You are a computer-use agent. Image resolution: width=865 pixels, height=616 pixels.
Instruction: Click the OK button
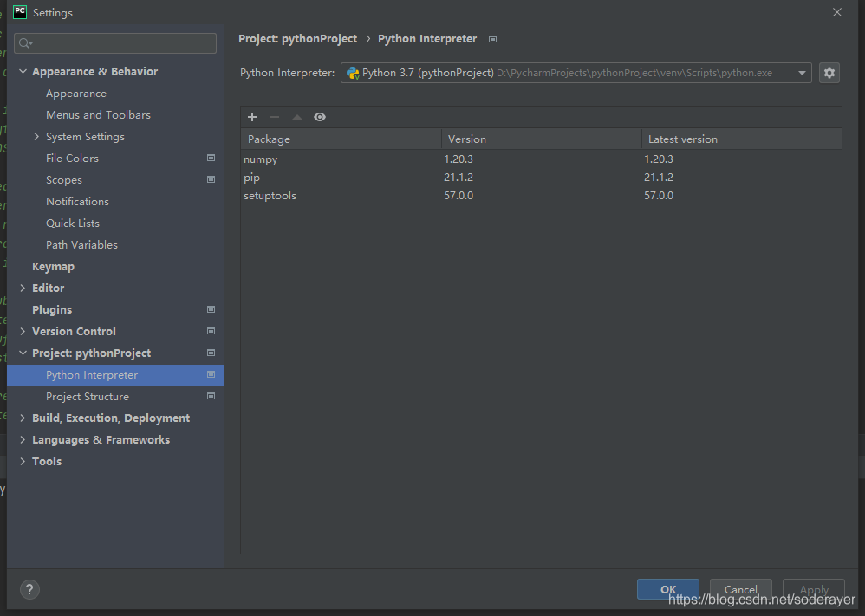point(668,589)
